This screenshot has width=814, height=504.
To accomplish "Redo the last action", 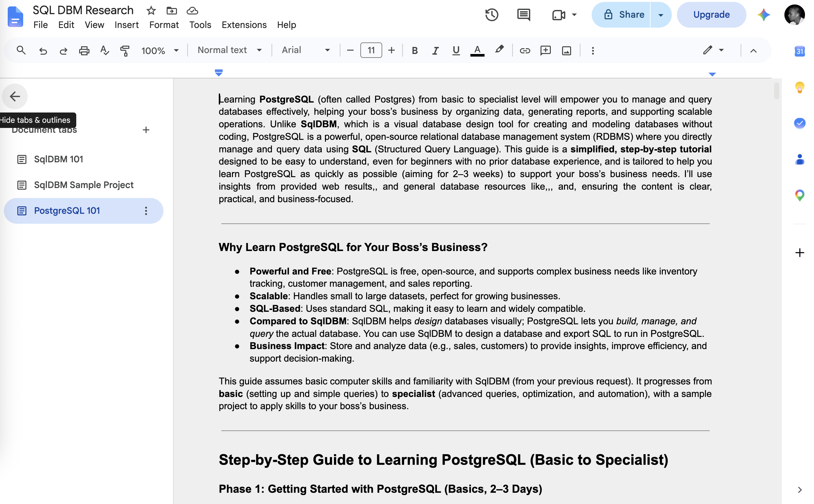I will pyautogui.click(x=63, y=51).
